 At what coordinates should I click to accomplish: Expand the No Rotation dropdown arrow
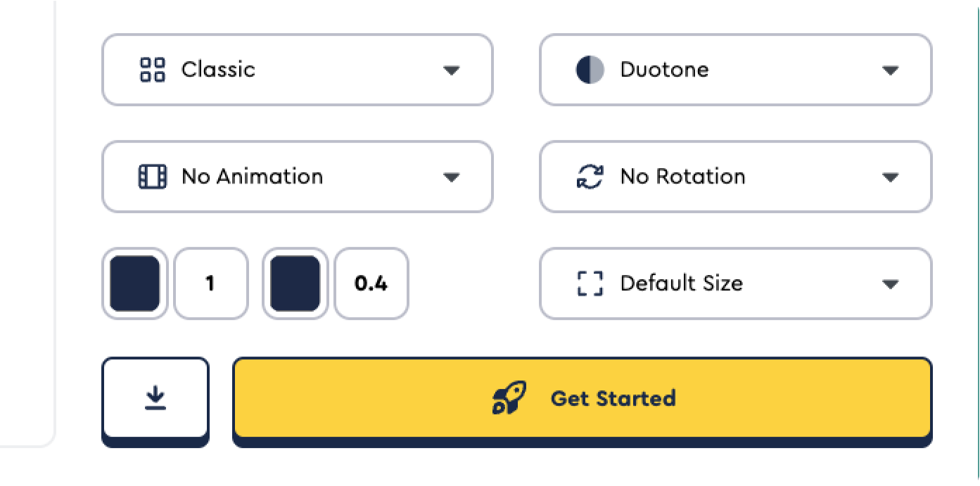coord(890,177)
